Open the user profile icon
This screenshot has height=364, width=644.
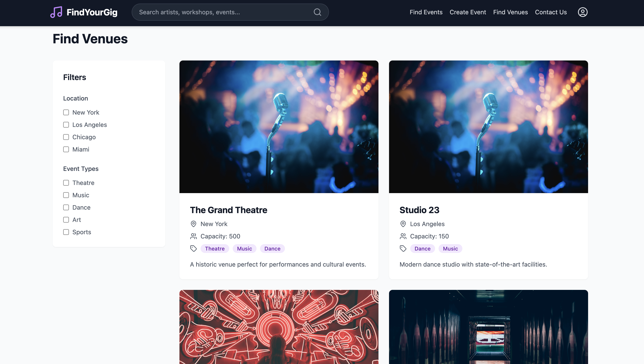[x=582, y=12]
